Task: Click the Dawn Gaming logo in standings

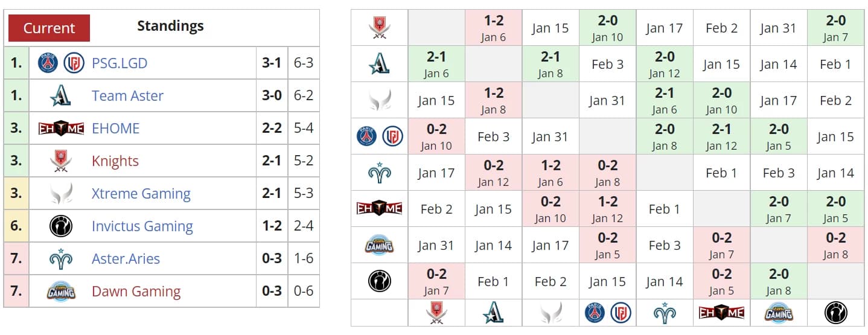Action: tap(61, 292)
